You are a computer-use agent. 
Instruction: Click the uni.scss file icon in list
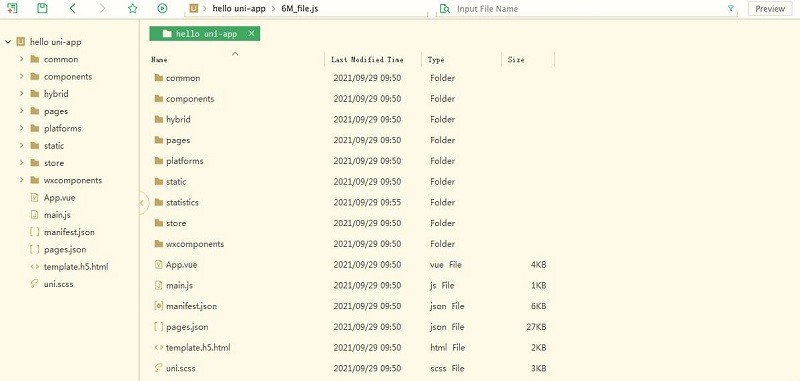[159, 368]
